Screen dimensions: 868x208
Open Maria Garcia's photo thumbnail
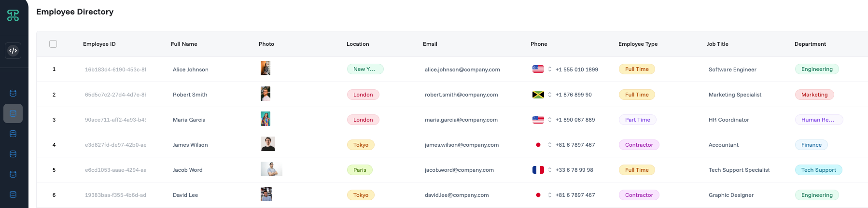point(266,119)
